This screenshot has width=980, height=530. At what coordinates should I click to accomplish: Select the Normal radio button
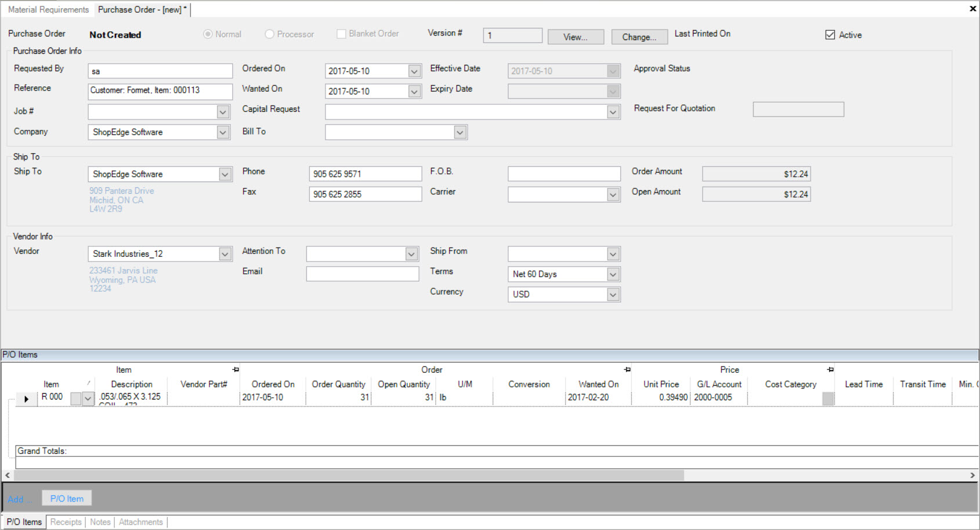pos(208,34)
